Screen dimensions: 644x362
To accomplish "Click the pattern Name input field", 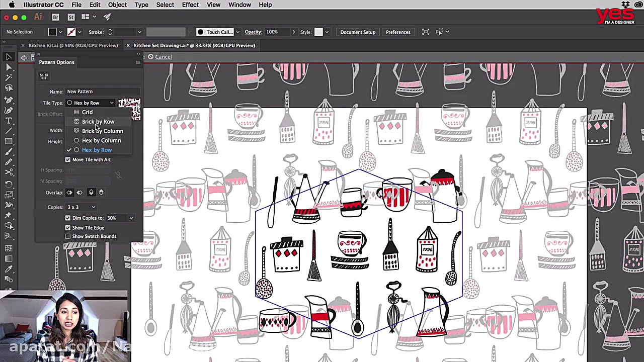I will (x=103, y=92).
